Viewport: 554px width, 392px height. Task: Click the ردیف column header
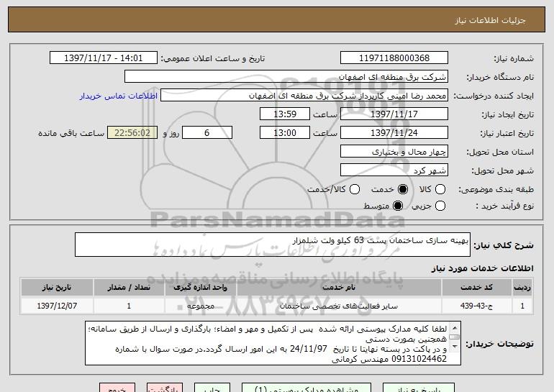pyautogui.click(x=522, y=288)
